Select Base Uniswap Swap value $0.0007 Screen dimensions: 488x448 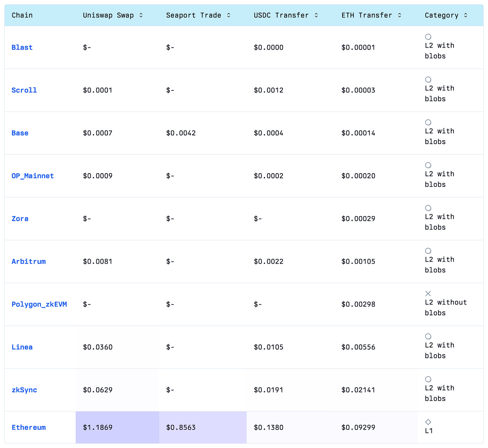click(98, 133)
